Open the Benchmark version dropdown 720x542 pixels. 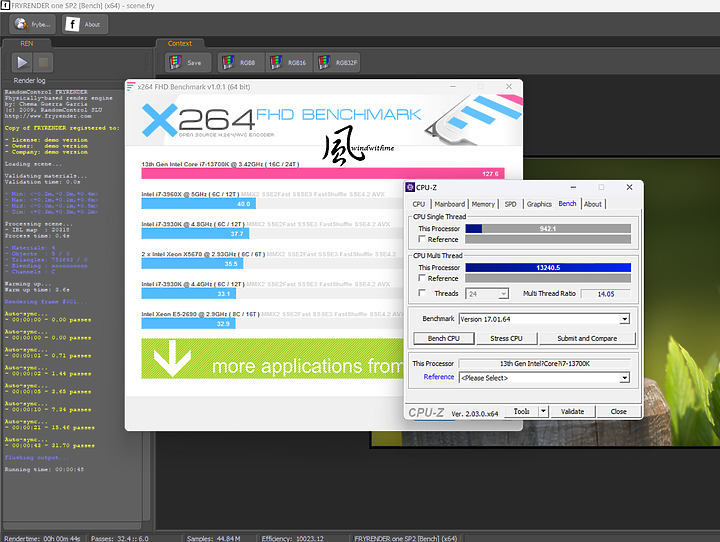click(625, 319)
